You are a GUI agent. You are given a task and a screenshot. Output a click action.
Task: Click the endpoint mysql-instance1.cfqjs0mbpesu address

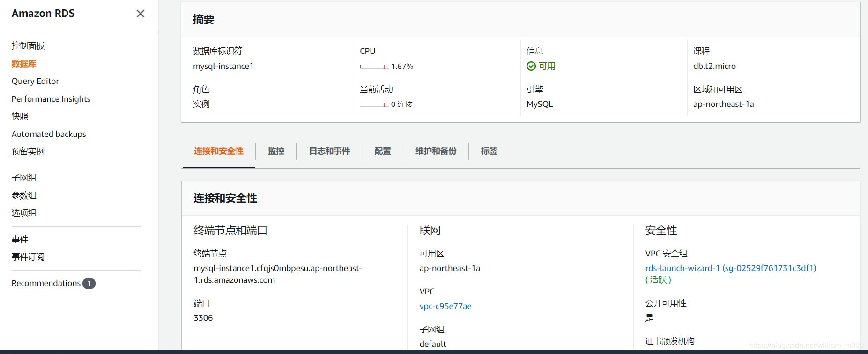pos(278,274)
